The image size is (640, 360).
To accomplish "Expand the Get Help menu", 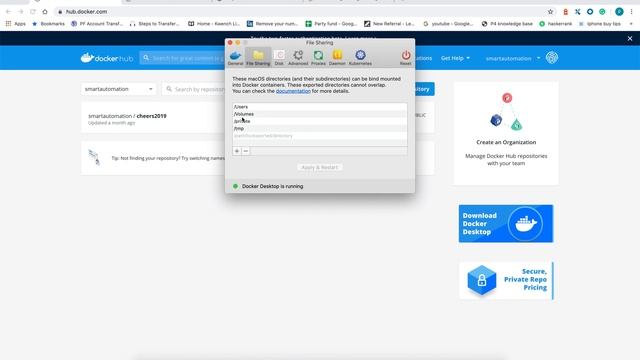I will [455, 58].
